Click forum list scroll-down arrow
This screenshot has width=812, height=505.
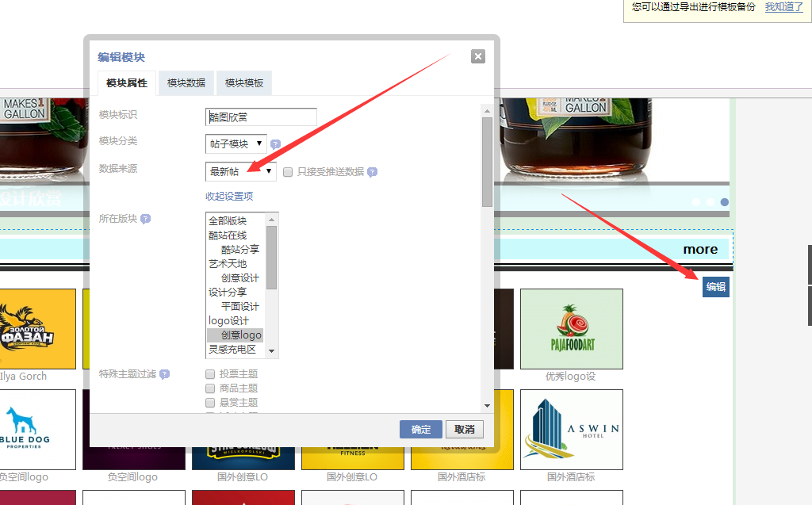(x=271, y=351)
